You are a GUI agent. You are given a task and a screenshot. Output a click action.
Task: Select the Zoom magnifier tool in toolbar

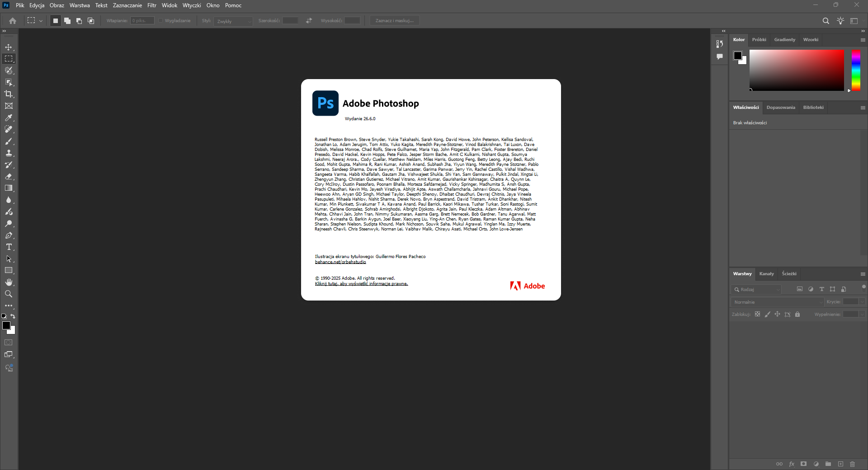coord(9,294)
